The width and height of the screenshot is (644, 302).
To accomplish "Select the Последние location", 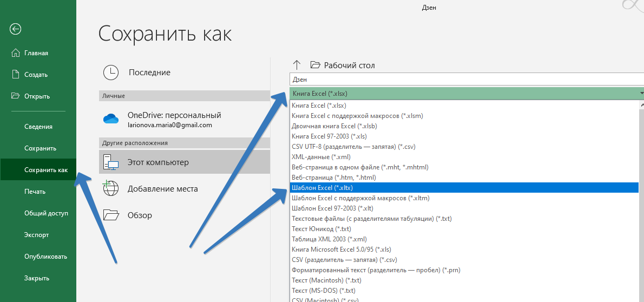I will click(185, 73).
